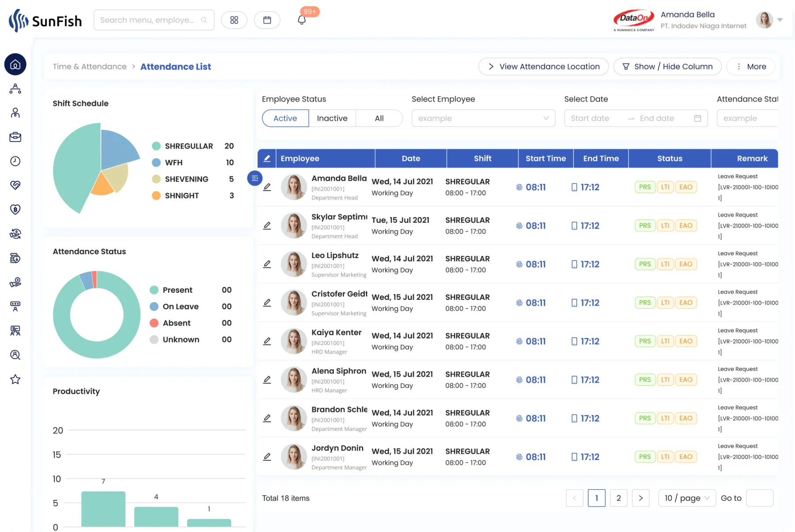The width and height of the screenshot is (795, 532).
Task: Click WFH legend color dot
Action: [156, 162]
